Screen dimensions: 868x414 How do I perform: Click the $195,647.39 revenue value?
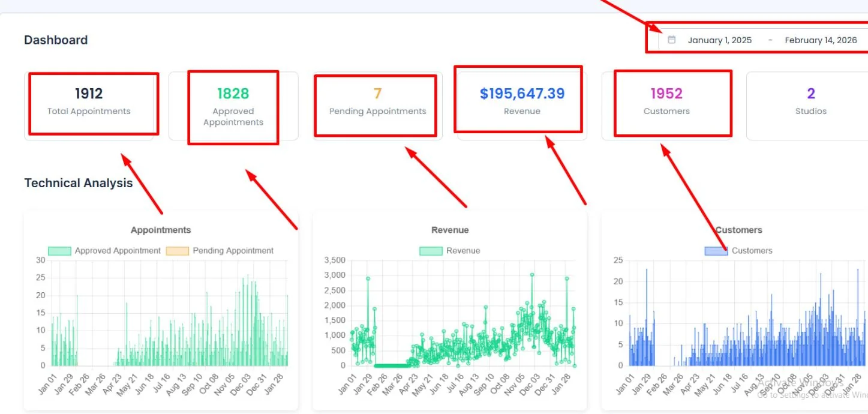tap(522, 94)
